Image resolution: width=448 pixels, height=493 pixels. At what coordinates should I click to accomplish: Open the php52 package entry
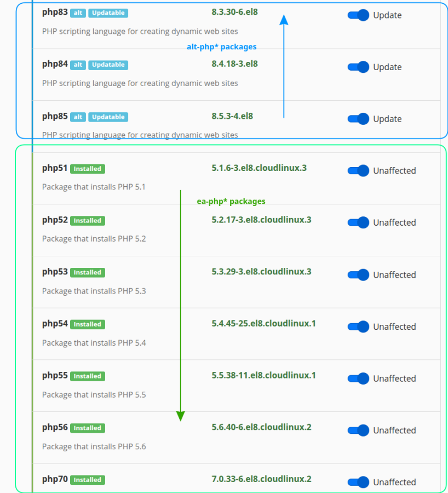click(x=55, y=220)
